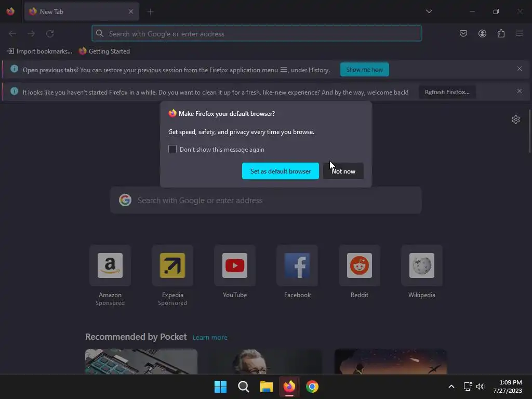
Task: Dismiss the Refresh Firefox notification bar
Action: pos(520,91)
